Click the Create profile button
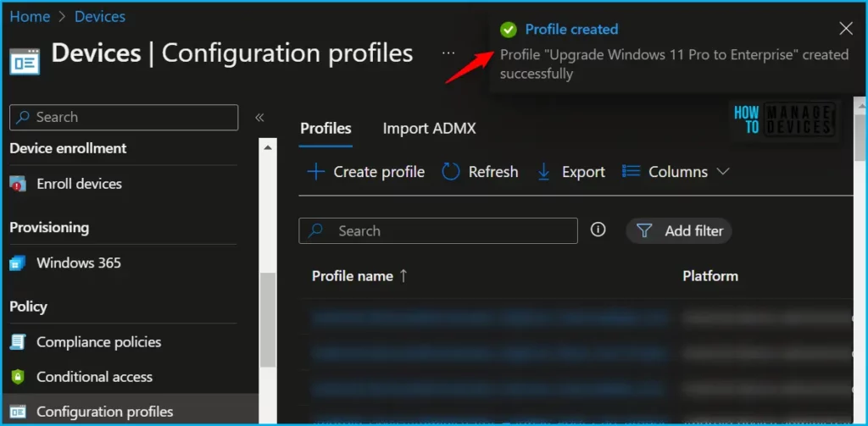 (x=366, y=172)
